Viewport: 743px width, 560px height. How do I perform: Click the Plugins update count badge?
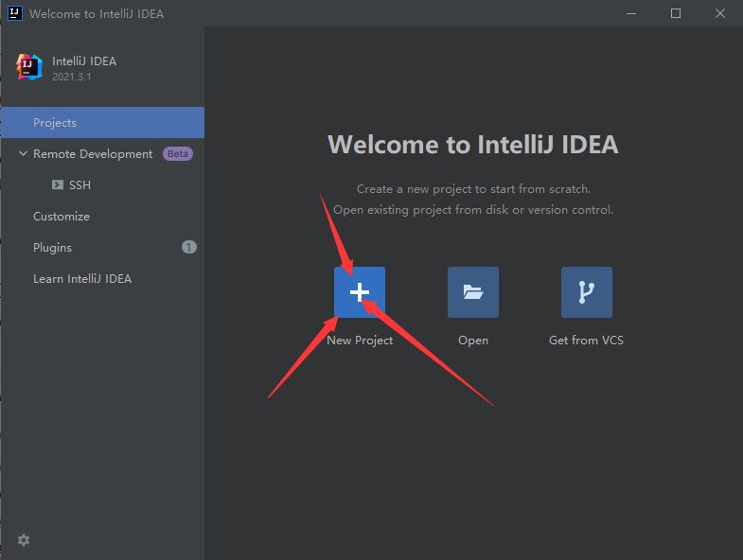coord(189,247)
